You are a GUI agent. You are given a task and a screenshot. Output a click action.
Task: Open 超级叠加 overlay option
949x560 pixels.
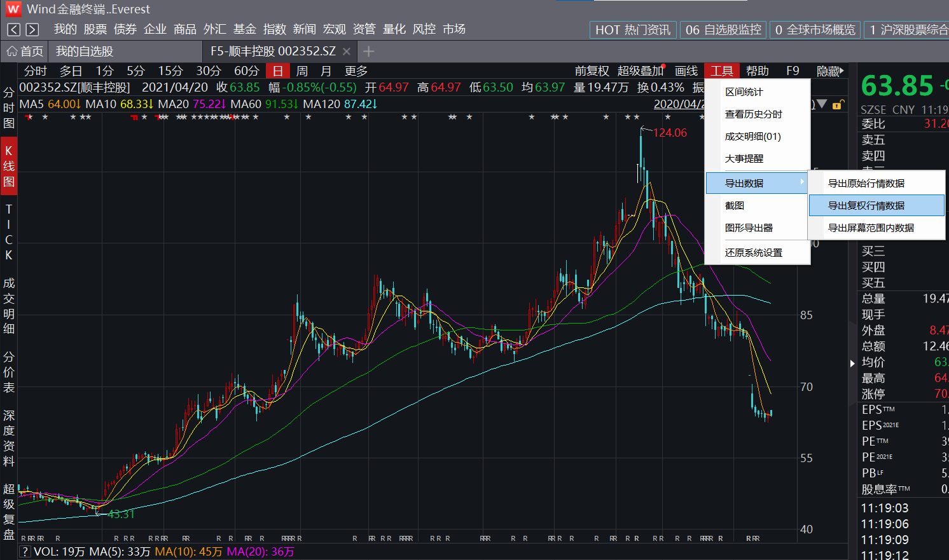pyautogui.click(x=640, y=71)
